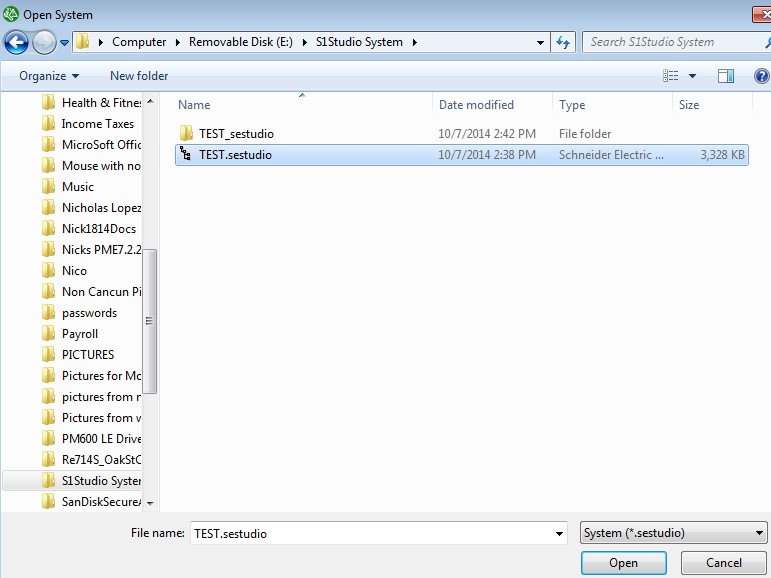771x578 pixels.
Task: Select Health & Fitness folder in tree
Action: pyautogui.click(x=101, y=103)
